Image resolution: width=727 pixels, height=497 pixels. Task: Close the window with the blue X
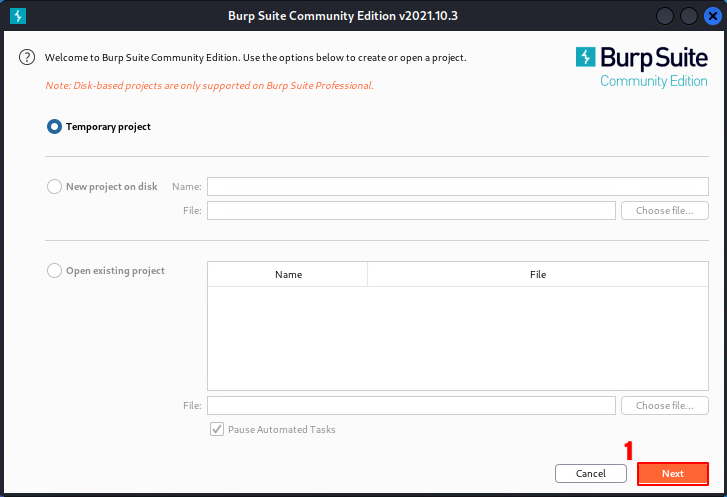tap(709, 16)
